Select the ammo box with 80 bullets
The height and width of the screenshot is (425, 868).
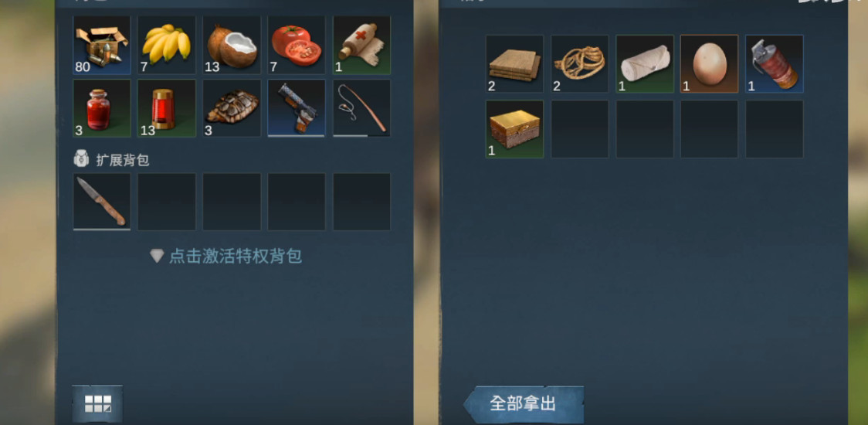102,45
